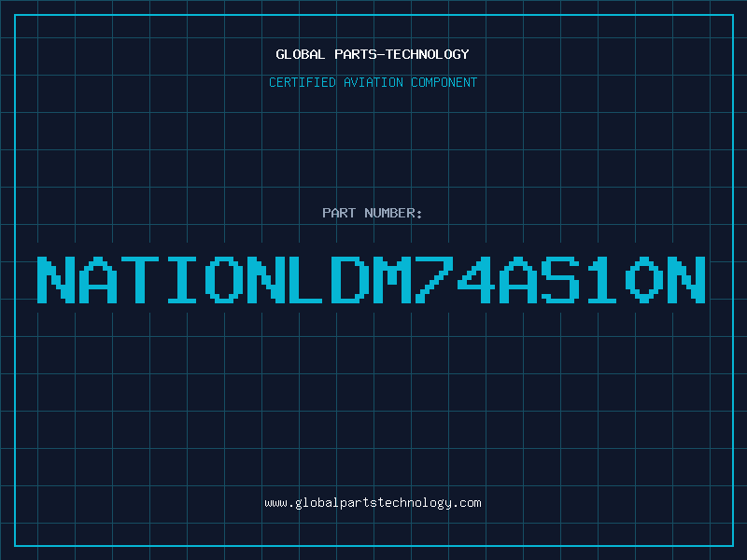Select the CERTIFIED AVIATION COMPONENT subtitle

coord(373,82)
